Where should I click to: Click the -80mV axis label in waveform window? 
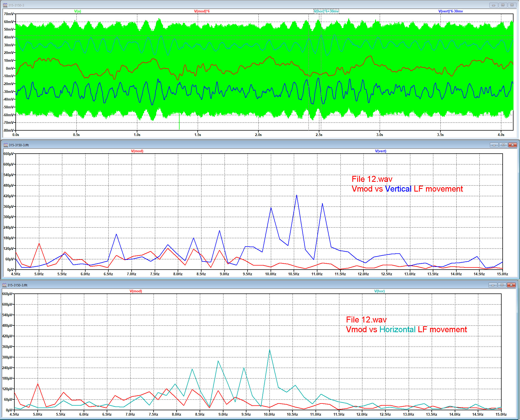[8, 130]
